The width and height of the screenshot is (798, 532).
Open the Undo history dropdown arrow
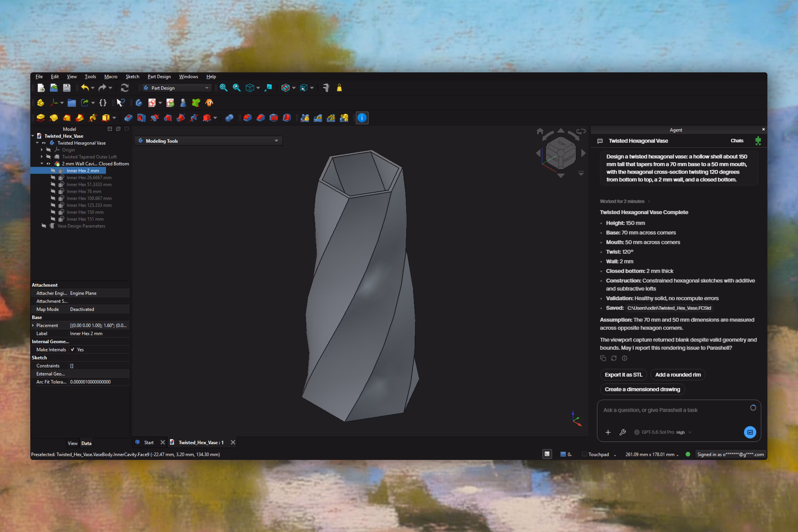coord(93,88)
